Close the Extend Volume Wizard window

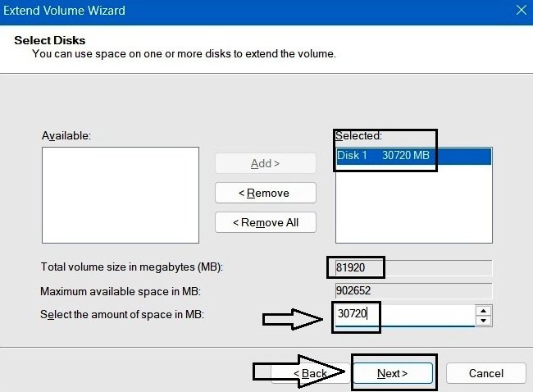[x=522, y=10]
